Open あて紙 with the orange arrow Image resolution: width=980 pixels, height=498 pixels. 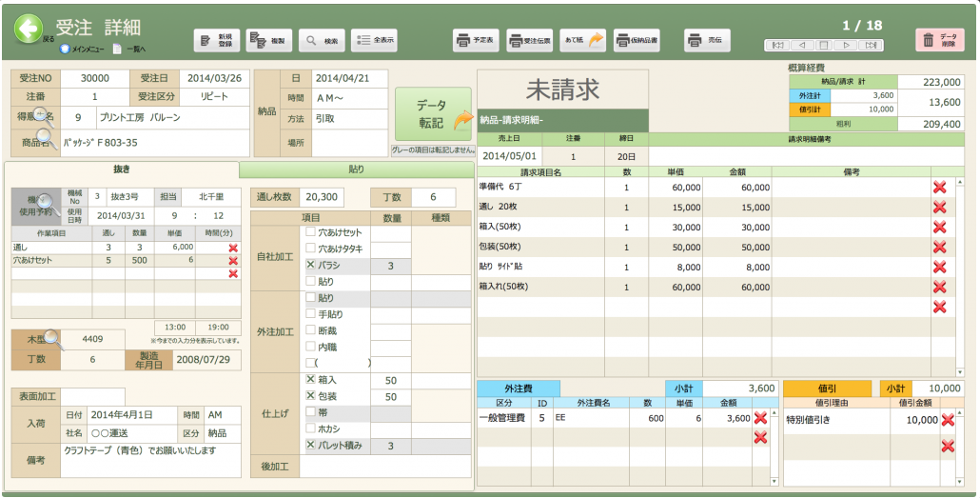tap(582, 40)
